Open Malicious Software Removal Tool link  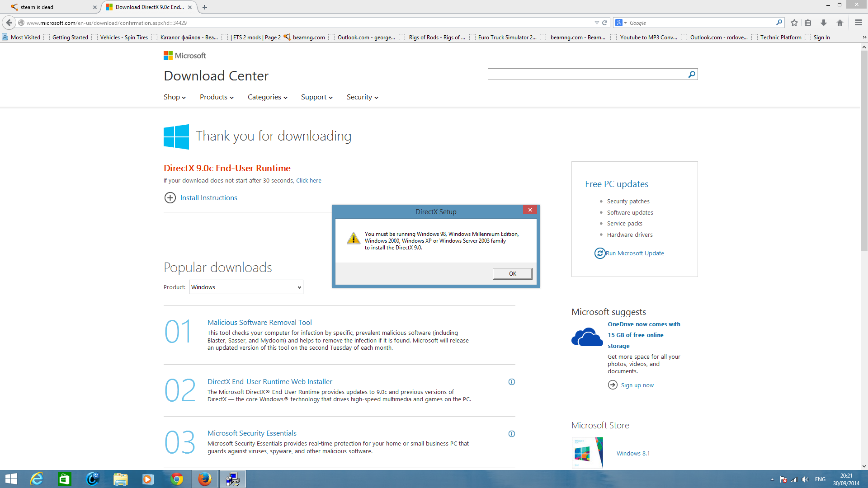pos(259,322)
